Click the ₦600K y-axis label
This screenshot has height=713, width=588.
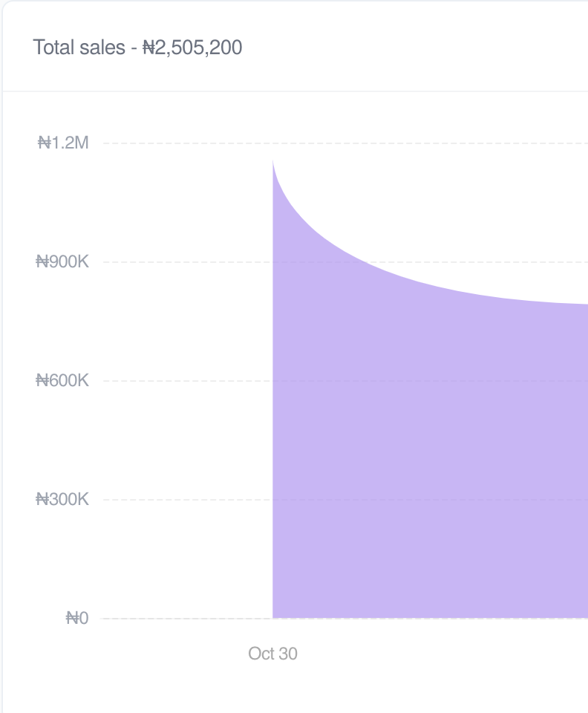62,380
